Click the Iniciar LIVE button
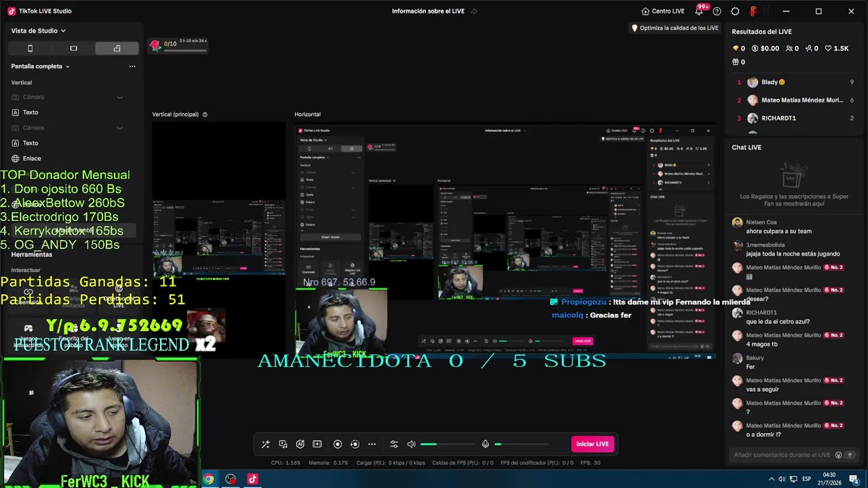868x488 pixels. pos(593,444)
